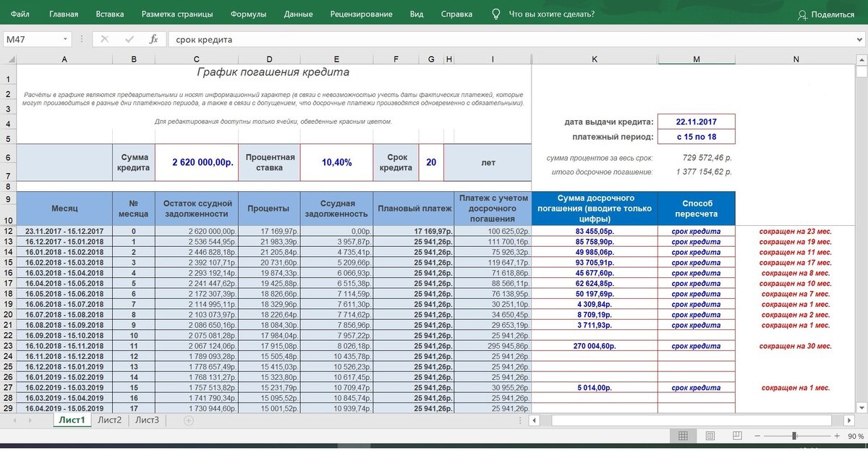868x456 pixels.
Task: Select the column N header
Action: [796, 59]
